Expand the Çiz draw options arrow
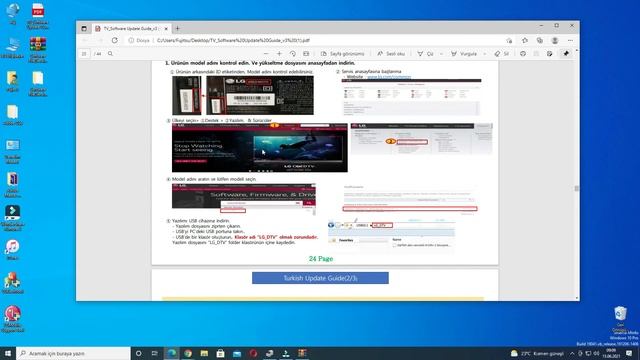This screenshot has height=360, width=640. click(441, 53)
